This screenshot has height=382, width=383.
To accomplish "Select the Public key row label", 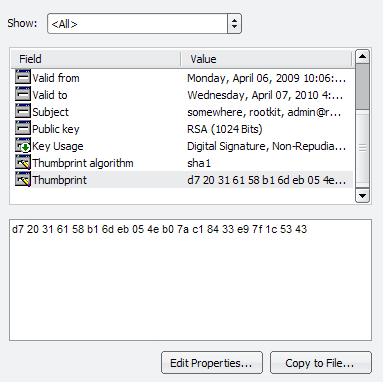I will (x=56, y=129).
